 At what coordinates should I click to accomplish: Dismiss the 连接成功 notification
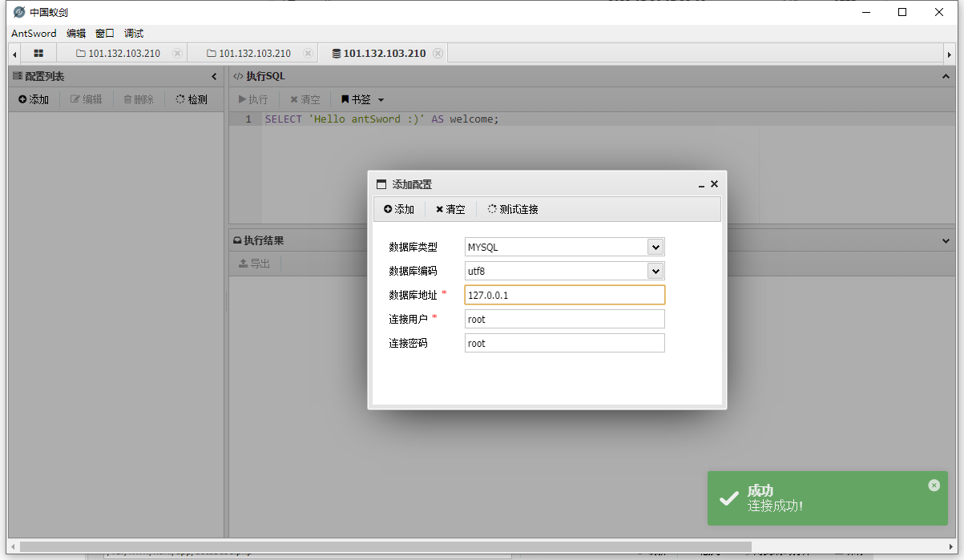[934, 485]
